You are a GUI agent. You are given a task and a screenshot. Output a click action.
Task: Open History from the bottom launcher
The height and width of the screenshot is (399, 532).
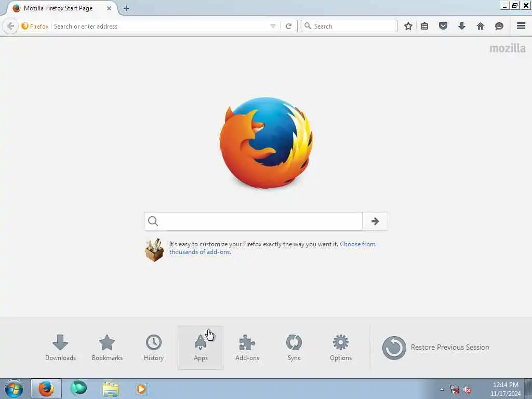tap(154, 348)
